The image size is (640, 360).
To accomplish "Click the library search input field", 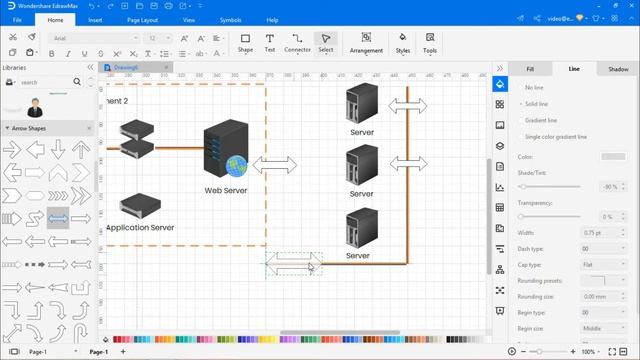I will (x=45, y=82).
